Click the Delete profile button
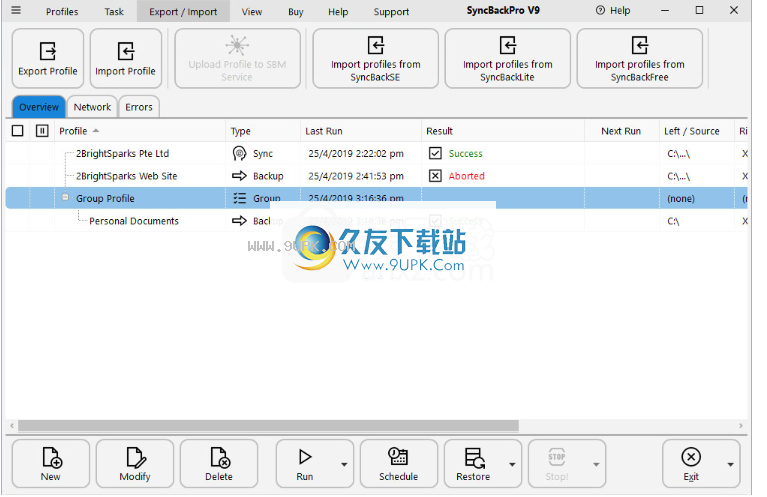767x497 pixels. 219,464
